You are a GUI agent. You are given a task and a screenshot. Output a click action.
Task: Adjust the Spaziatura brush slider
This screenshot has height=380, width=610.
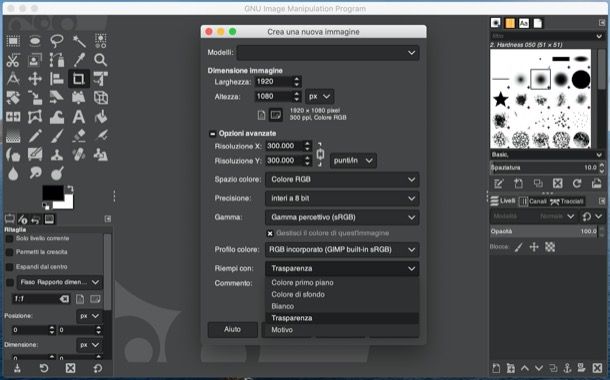[x=544, y=168]
